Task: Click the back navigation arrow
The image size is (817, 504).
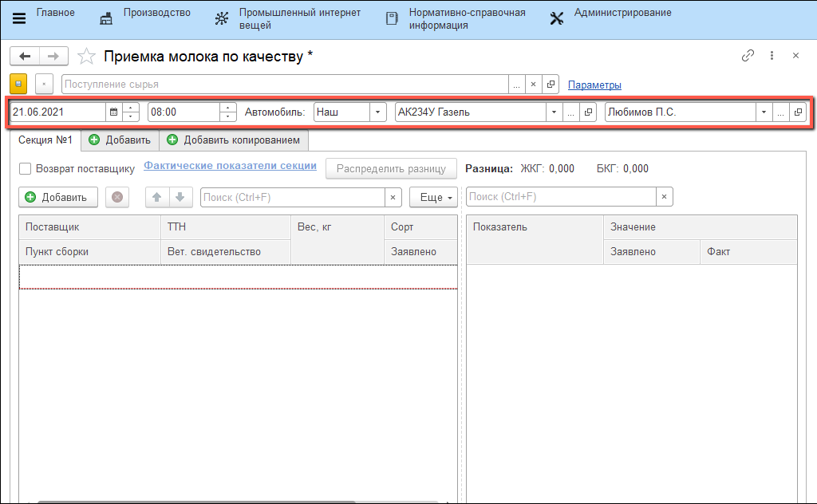Action: pos(25,56)
